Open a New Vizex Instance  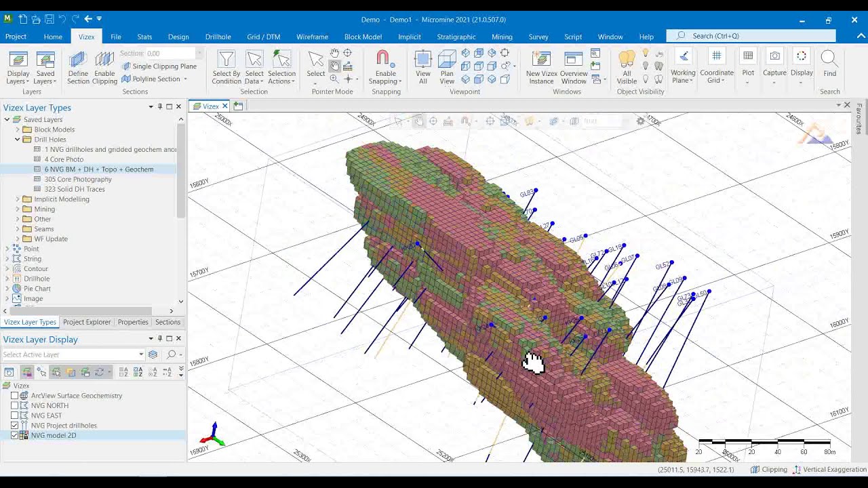(541, 67)
